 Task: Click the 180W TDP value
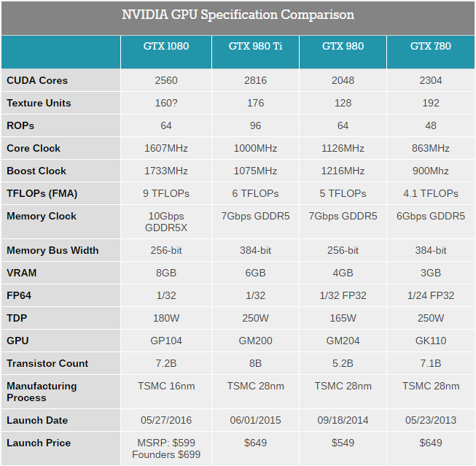point(166,318)
